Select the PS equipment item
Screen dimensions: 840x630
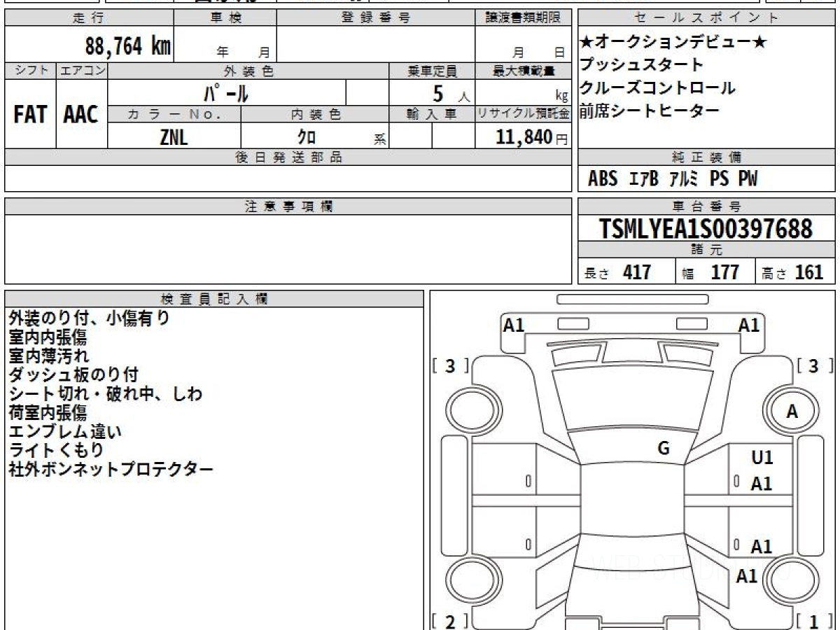[719, 179]
